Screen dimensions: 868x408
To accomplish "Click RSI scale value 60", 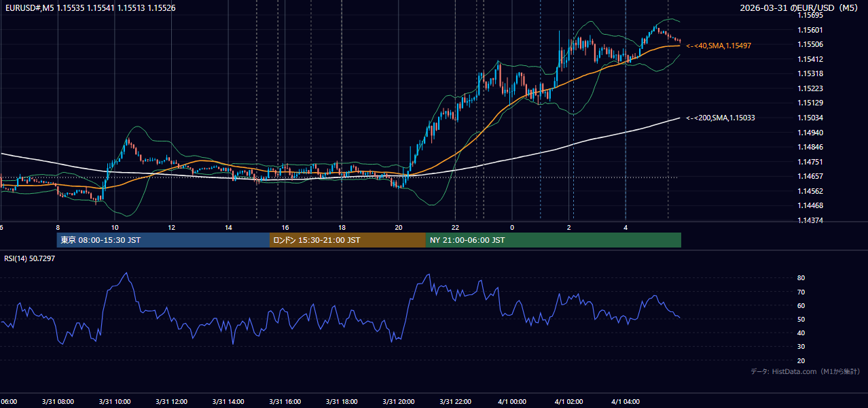I will click(801, 305).
